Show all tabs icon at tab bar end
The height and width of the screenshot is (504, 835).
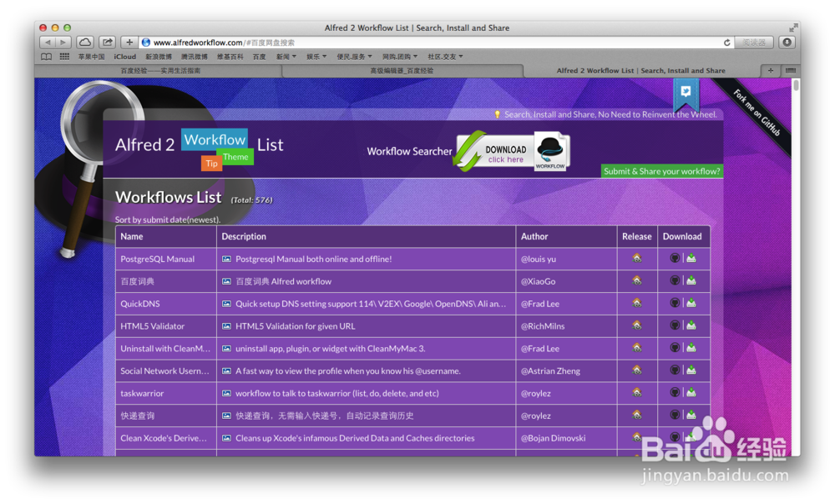pyautogui.click(x=790, y=70)
